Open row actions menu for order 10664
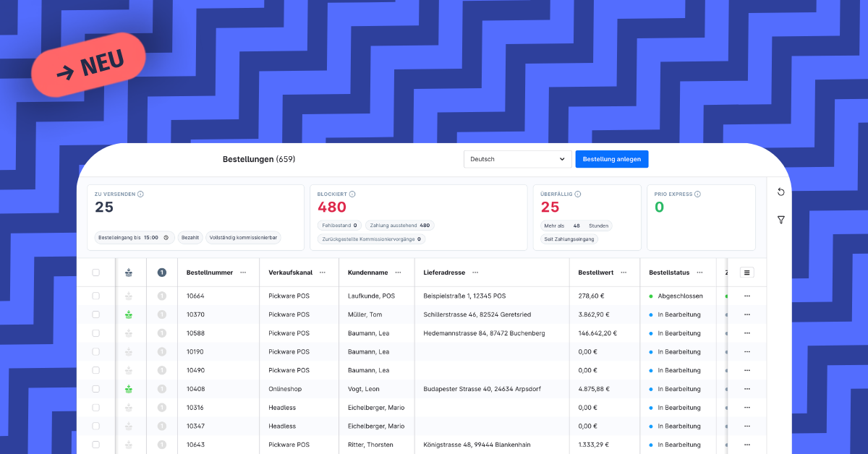Viewport: 868px width, 454px height. pos(747,296)
